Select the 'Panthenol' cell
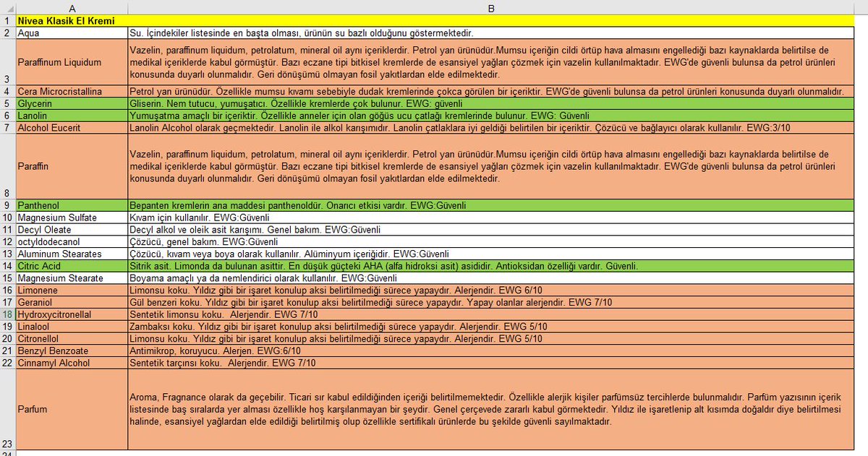Screen dimensions: 868x456 71,205
